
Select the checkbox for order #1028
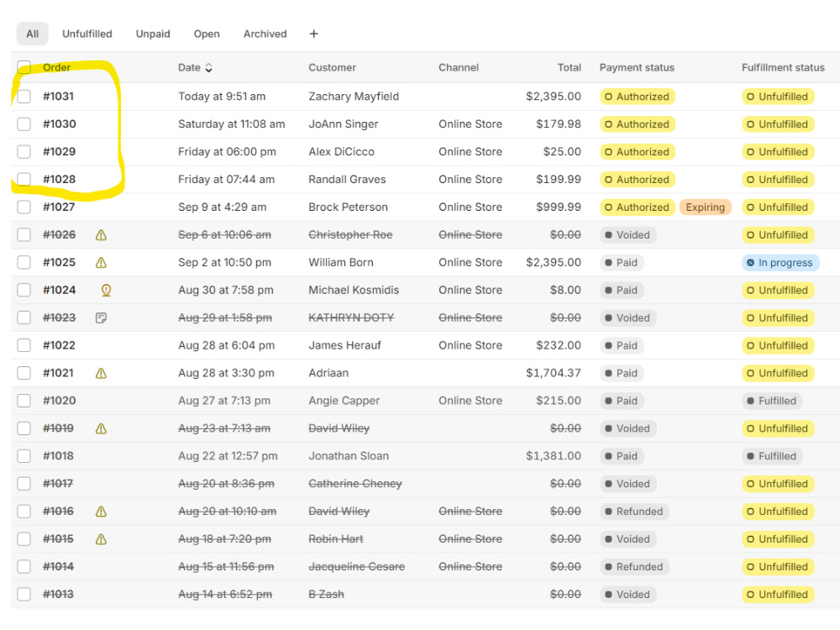click(24, 180)
